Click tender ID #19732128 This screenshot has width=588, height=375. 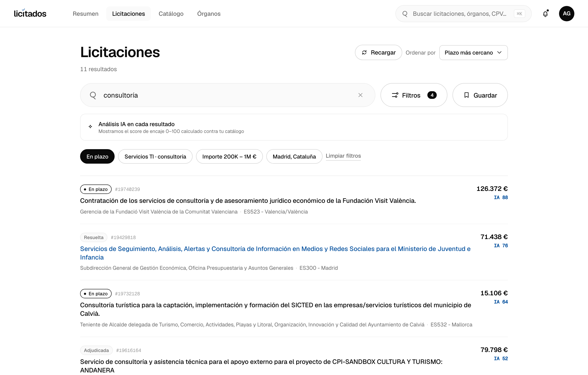coord(127,293)
